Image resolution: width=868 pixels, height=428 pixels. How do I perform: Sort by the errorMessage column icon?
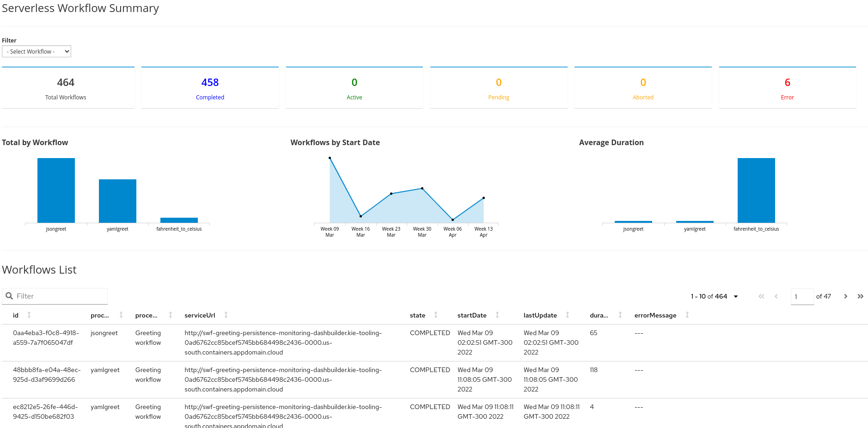pyautogui.click(x=687, y=315)
